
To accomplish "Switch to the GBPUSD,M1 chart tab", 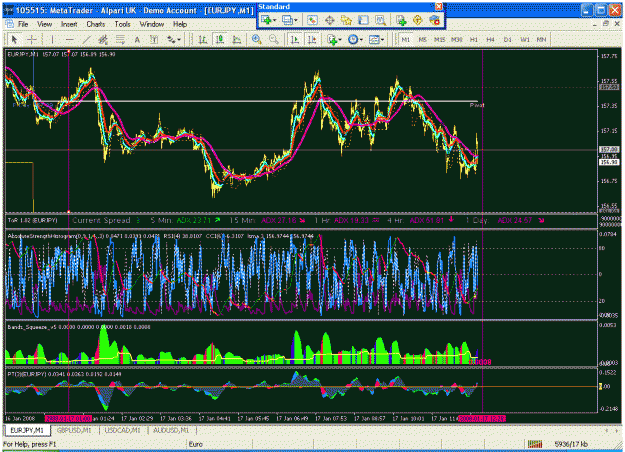I will click(x=74, y=430).
